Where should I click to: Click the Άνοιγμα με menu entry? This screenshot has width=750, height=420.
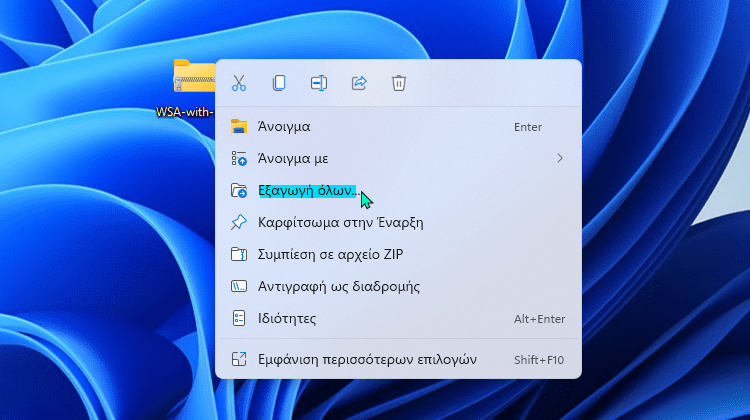398,158
